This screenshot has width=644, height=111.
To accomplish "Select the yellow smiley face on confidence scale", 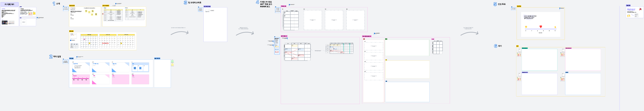I will pos(526,27).
